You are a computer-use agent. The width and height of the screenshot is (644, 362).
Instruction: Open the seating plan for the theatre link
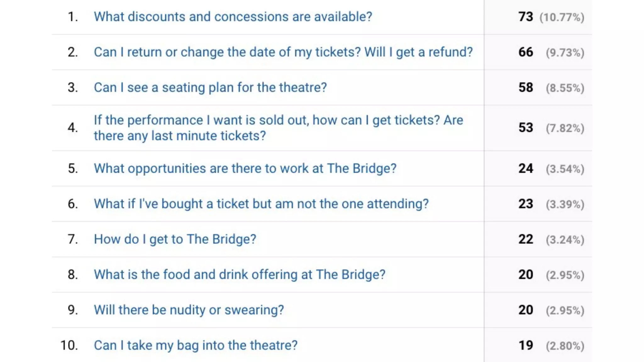click(x=210, y=87)
